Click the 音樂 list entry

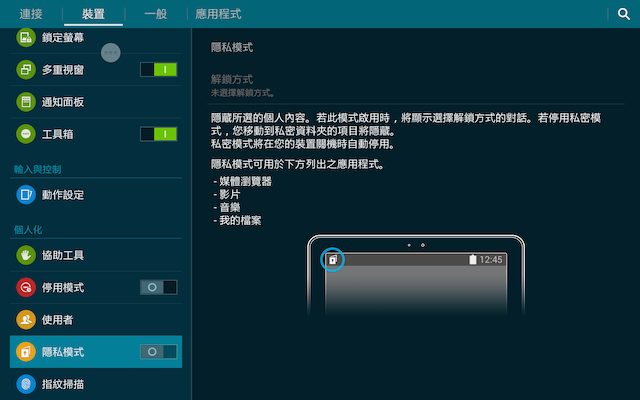tap(227, 207)
